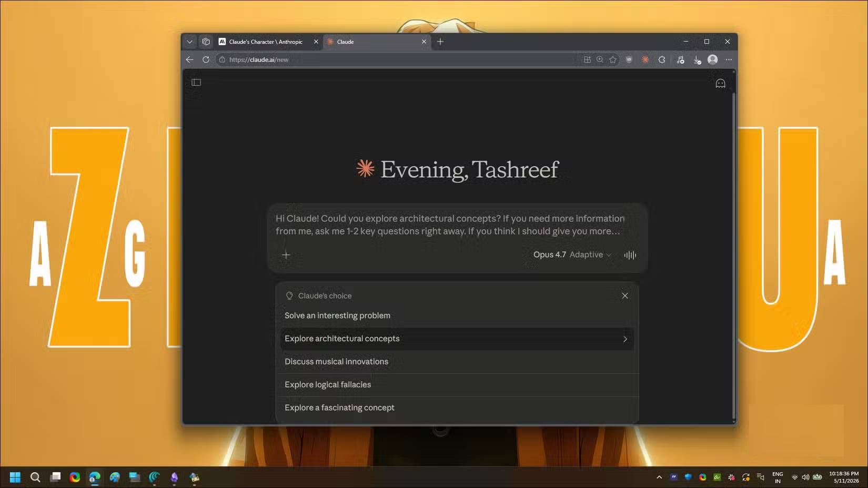Show hidden system tray icons

(x=659, y=477)
